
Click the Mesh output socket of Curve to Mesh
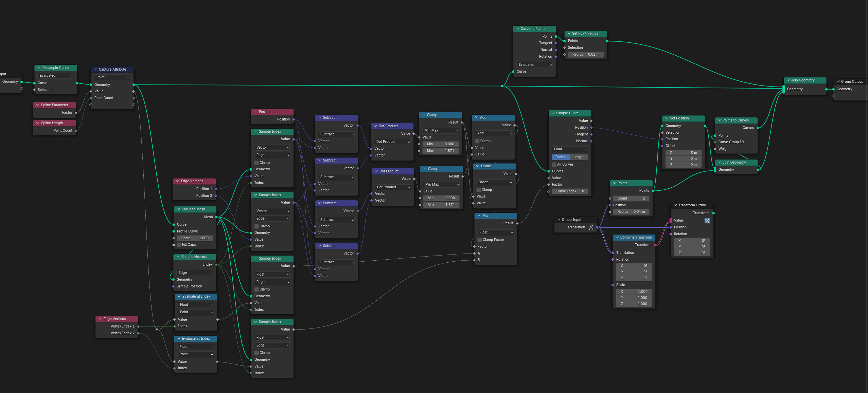coord(216,217)
